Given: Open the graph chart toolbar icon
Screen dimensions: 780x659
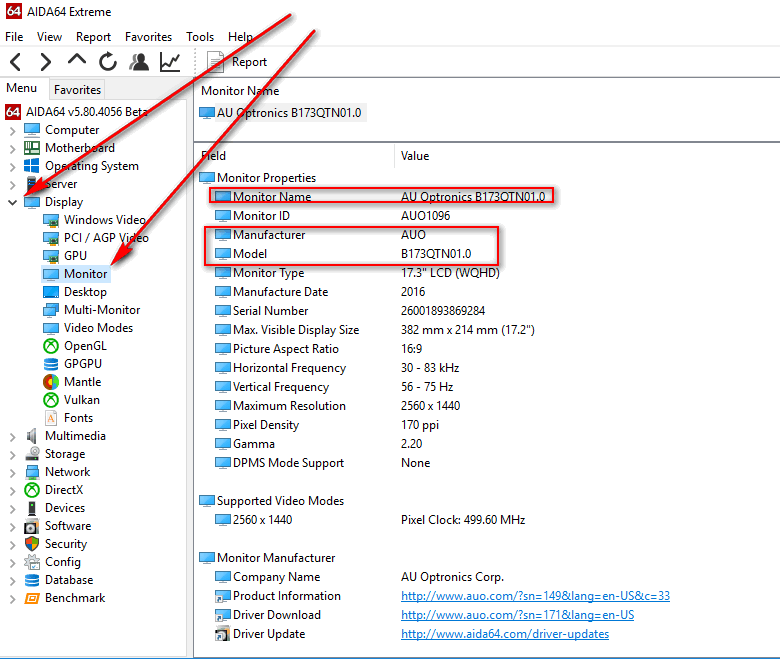Looking at the screenshot, I should 170,62.
